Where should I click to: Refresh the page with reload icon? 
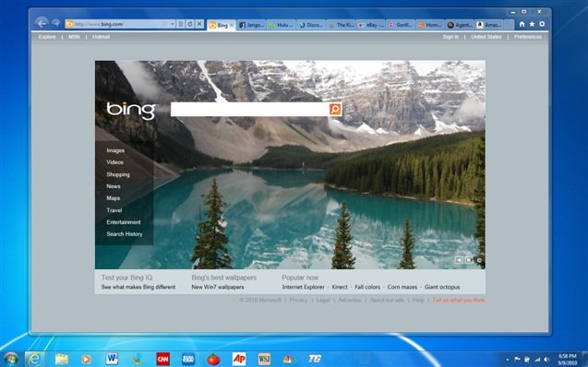[190, 24]
